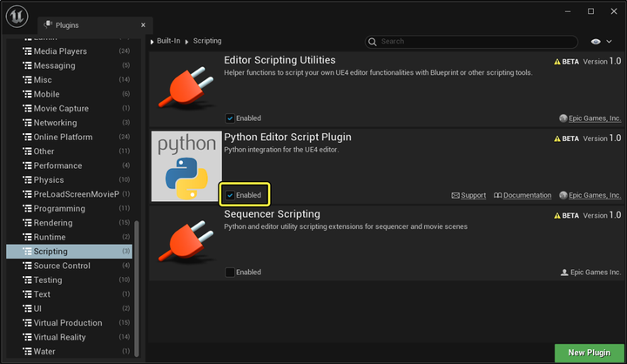Select the Networking category
Viewport: 627px width, 364px height.
tap(69, 123)
